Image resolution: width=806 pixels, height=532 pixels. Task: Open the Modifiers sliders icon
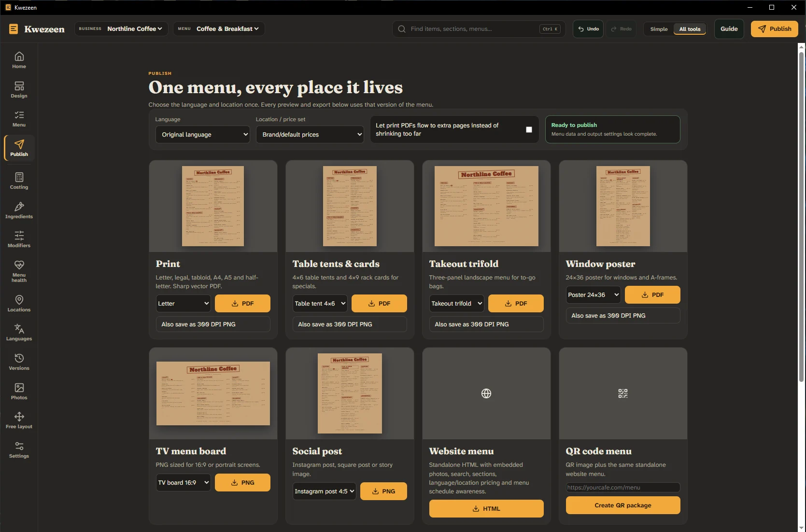19,236
